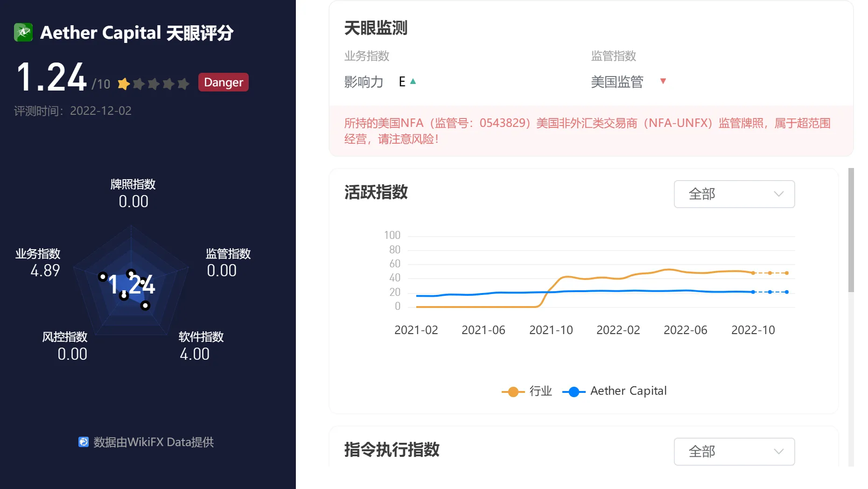Click the 天眼监测 heading
Screen dimensions: 868x489
376,28
